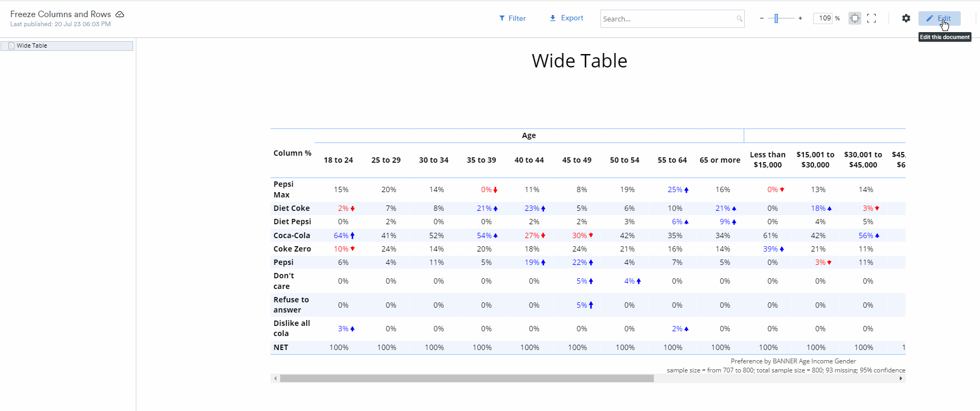The image size is (980, 411).
Task: Click the Diet Coke row label
Action: pyautogui.click(x=291, y=208)
